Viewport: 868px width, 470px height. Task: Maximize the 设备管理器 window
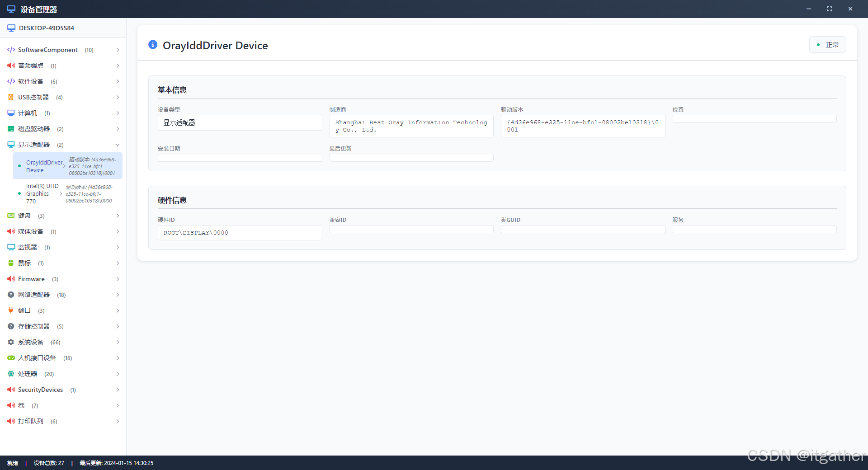click(x=830, y=9)
